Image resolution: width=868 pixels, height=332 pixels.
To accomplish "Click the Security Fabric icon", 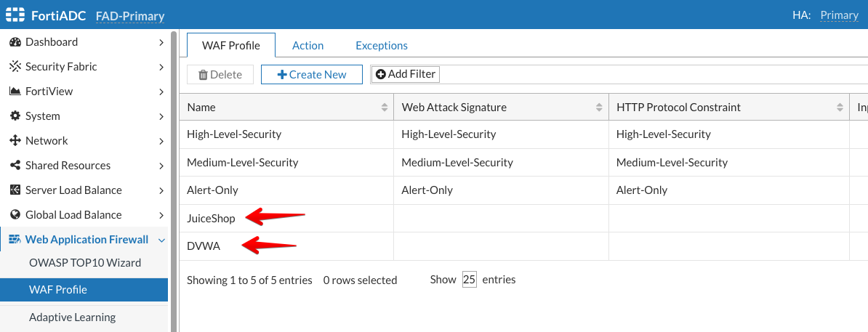I will 15,67.
